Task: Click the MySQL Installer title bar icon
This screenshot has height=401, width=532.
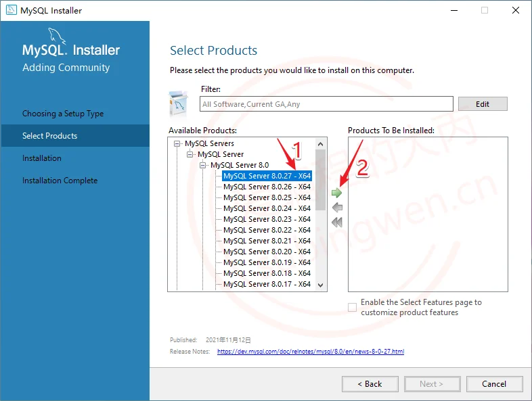Action: (12, 10)
